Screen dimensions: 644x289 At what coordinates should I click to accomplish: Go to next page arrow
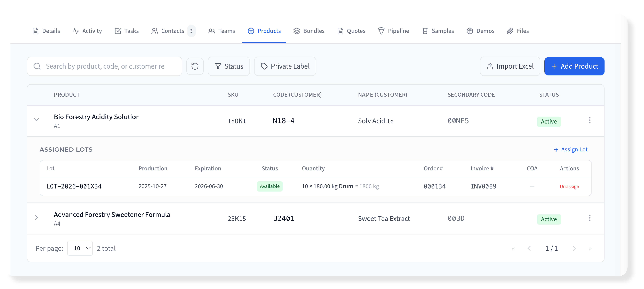pos(574,248)
